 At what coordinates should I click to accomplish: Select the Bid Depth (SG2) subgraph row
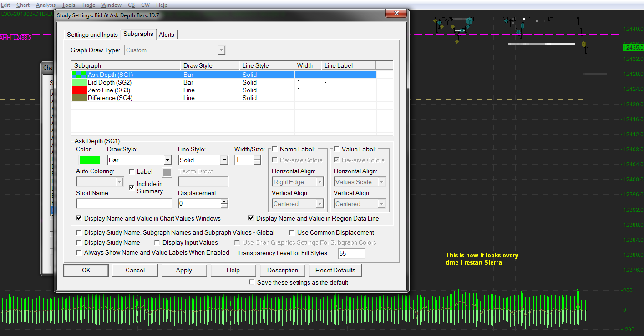[110, 82]
